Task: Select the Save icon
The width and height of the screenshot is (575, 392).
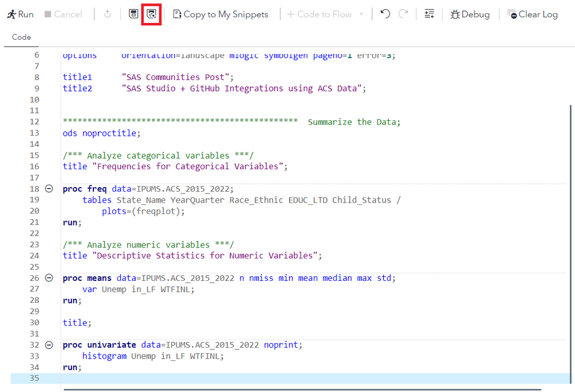Action: (133, 14)
